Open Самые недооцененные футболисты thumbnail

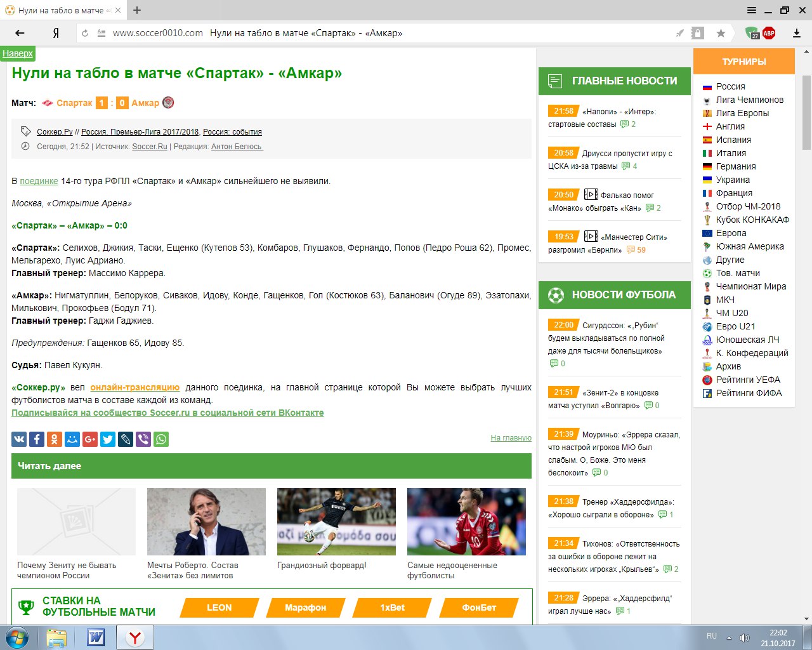466,522
